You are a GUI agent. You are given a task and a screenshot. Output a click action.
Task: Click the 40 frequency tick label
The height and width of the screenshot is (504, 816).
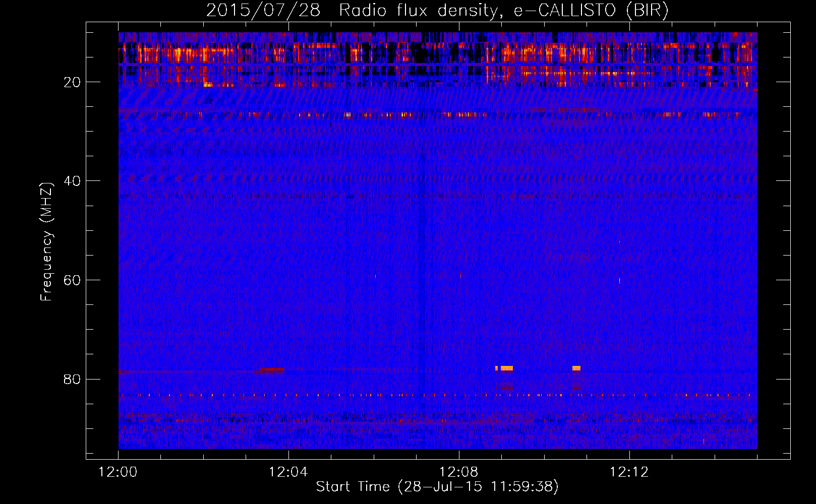coord(73,181)
